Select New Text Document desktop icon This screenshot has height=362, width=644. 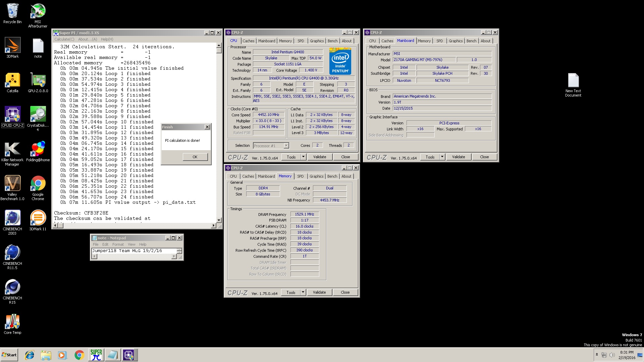[x=573, y=85]
